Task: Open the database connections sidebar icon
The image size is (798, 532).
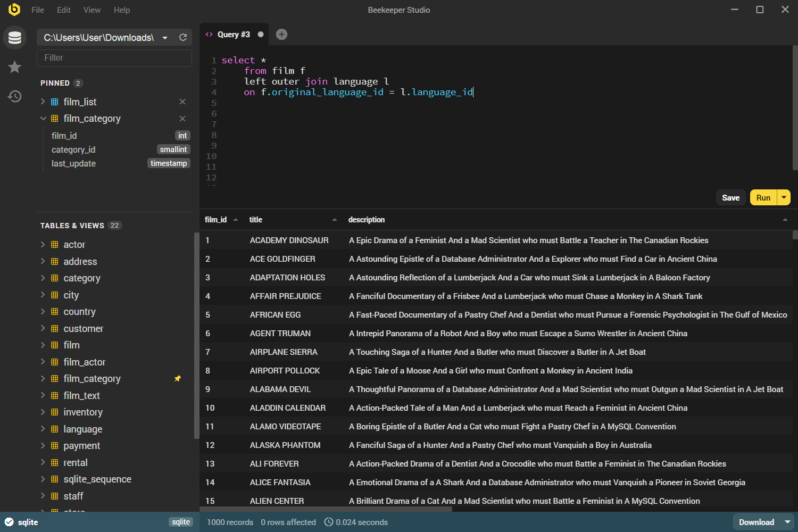Action: pos(15,38)
